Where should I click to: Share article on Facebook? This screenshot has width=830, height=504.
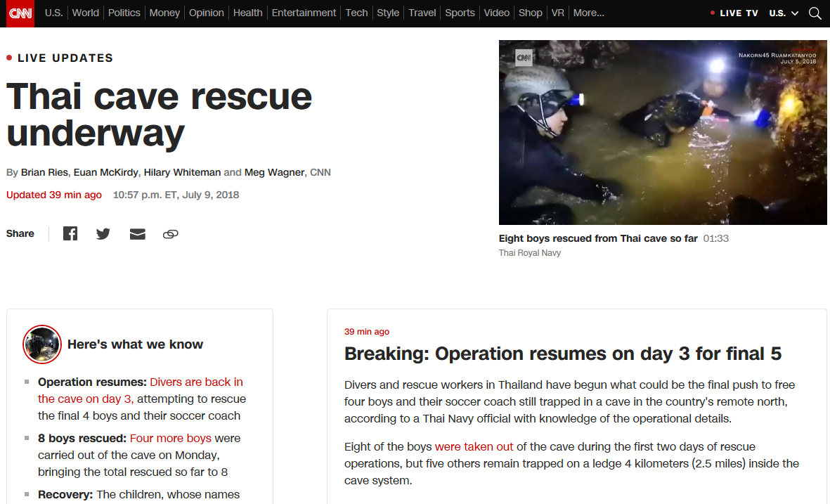70,233
